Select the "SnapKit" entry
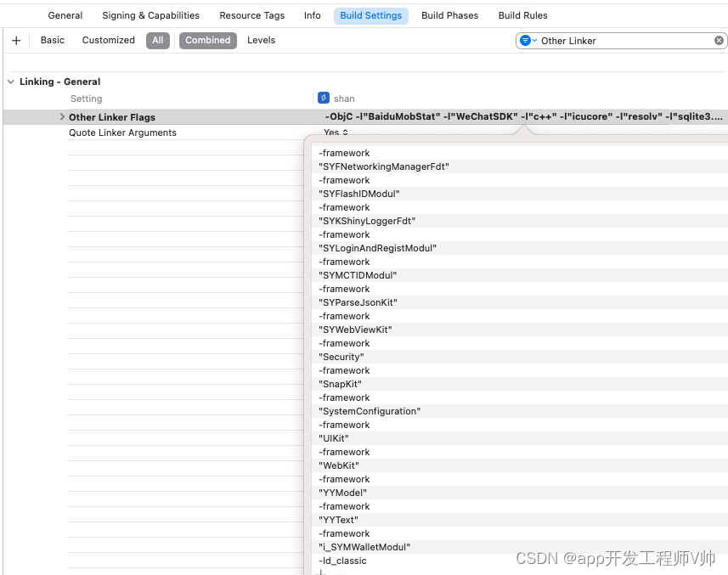 (x=340, y=384)
